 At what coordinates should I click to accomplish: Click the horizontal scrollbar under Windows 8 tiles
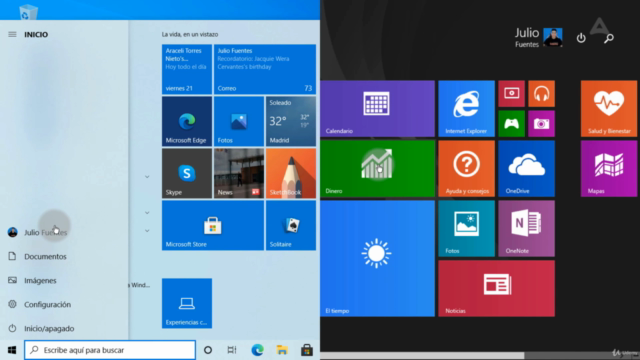point(422,356)
